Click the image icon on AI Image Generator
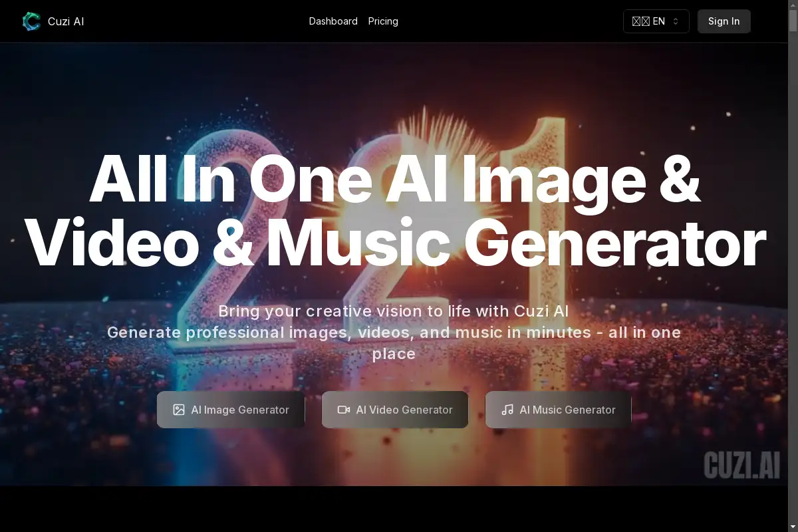The image size is (798, 532). click(x=179, y=410)
